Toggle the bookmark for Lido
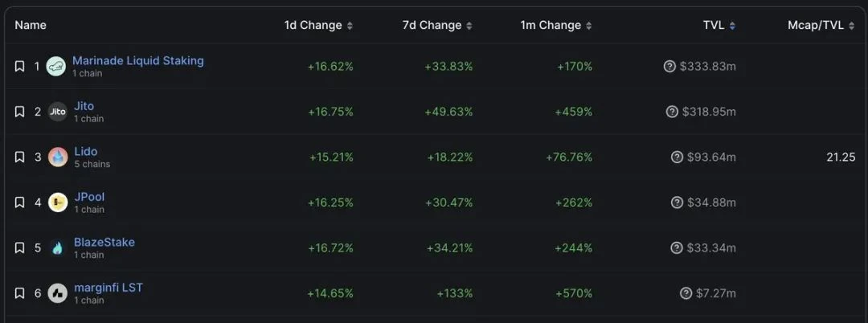868x323 pixels. coord(20,157)
